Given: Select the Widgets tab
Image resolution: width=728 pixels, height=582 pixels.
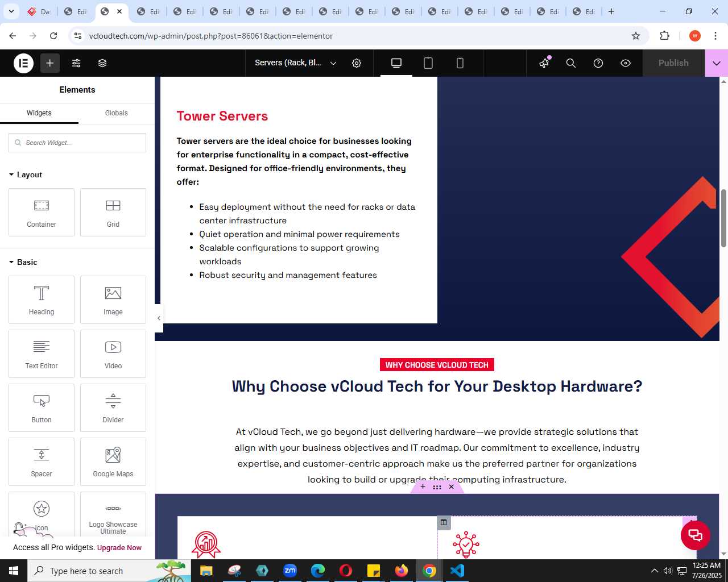Looking at the screenshot, I should [39, 113].
